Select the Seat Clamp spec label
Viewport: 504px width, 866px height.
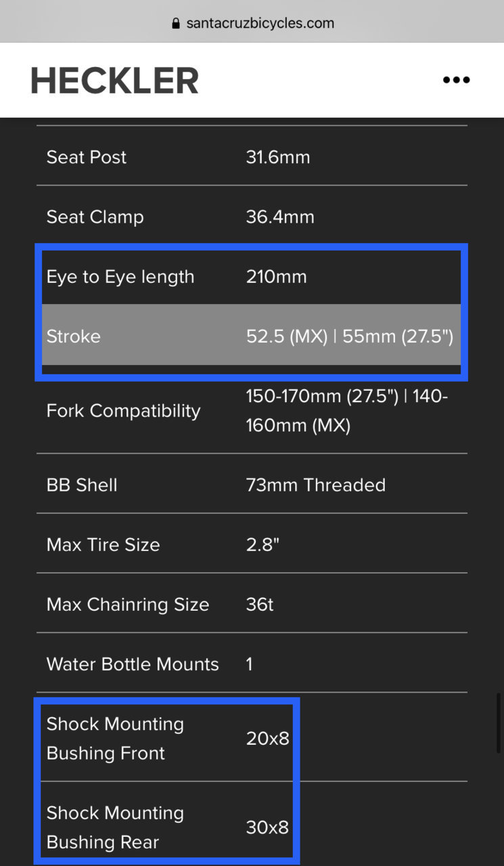pyautogui.click(x=95, y=217)
